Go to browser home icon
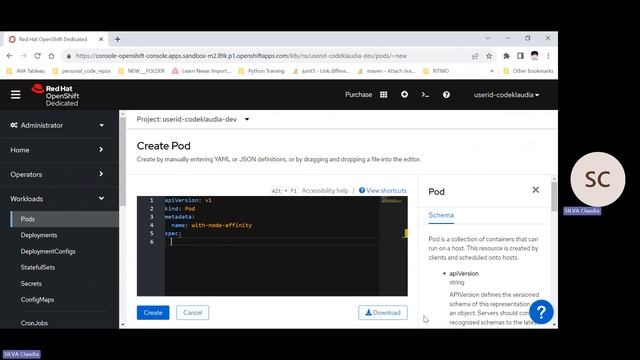This screenshot has width=640, height=360. 51,56
